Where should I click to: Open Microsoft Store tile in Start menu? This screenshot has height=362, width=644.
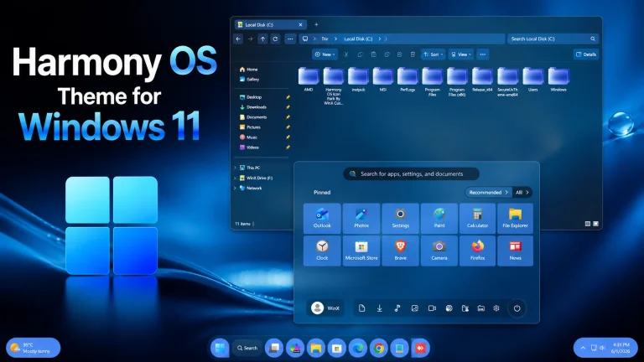coord(361,251)
